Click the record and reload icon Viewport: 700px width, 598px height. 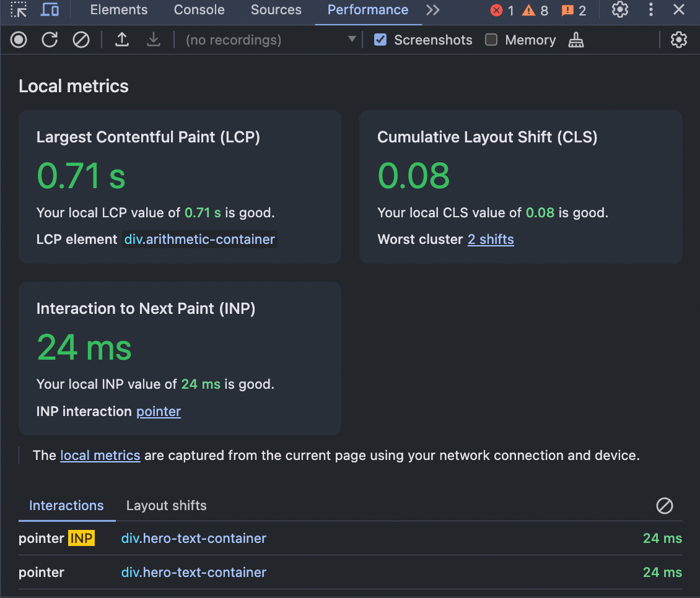(x=50, y=40)
